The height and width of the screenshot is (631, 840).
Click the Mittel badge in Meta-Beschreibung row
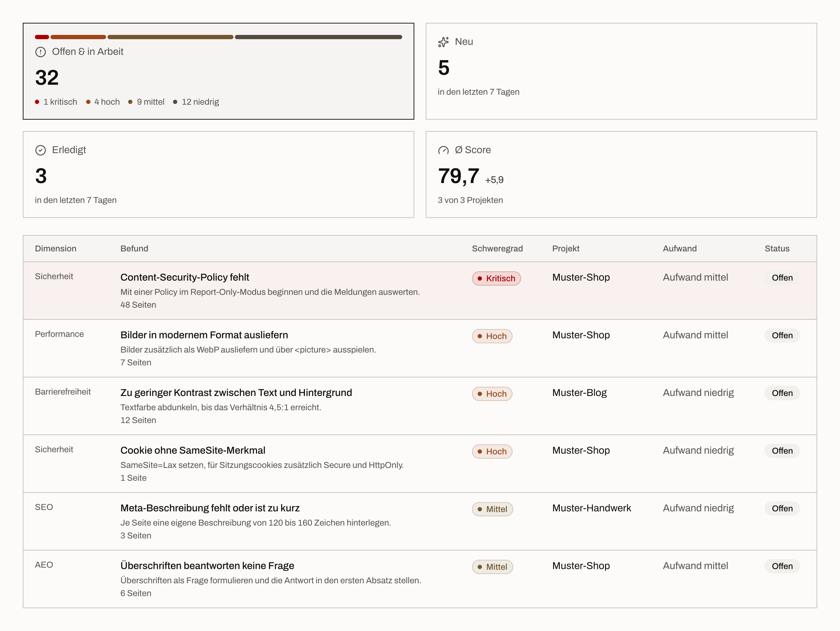point(492,510)
